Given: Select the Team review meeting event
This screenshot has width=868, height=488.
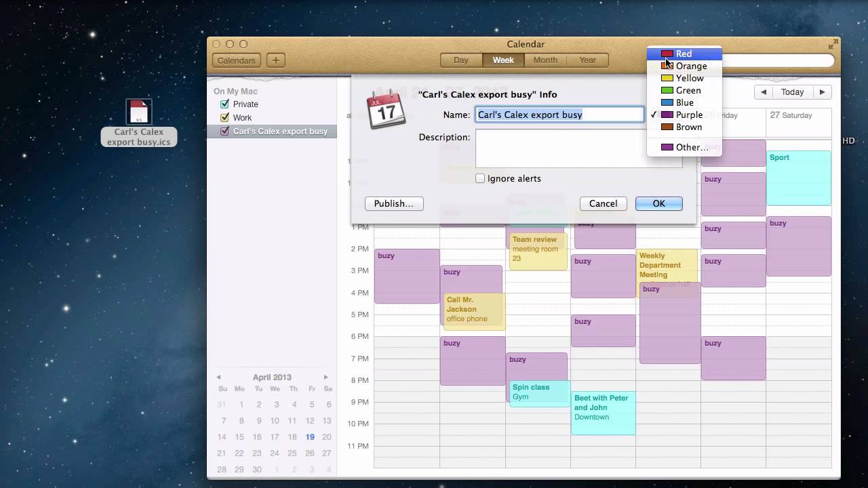Looking at the screenshot, I should point(538,251).
